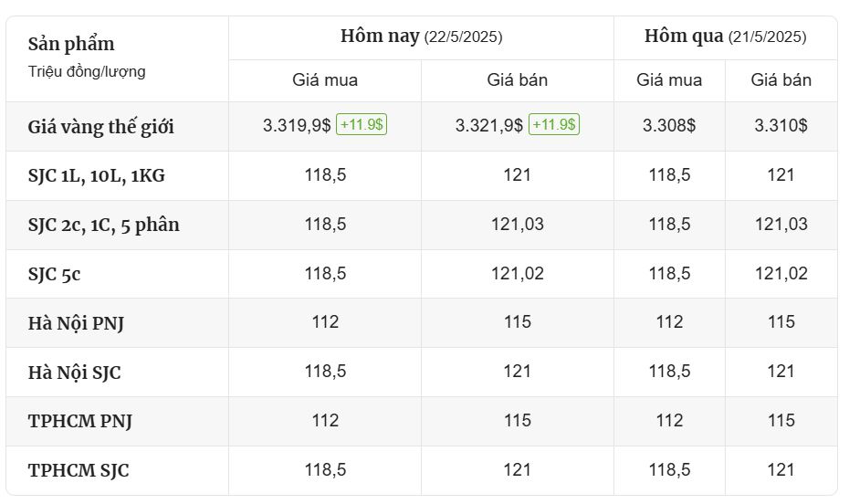Click yesterday's Giá bán column header
Viewport: 849px width, 504px height.
tap(781, 80)
